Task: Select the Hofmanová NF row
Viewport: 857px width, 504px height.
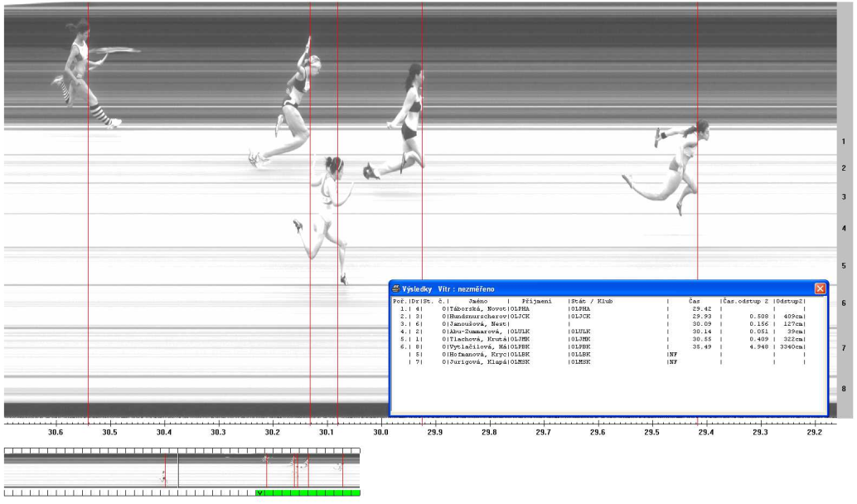Action: pyautogui.click(x=599, y=355)
